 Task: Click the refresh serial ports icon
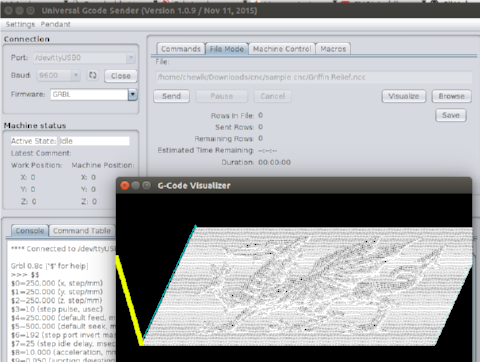pyautogui.click(x=92, y=75)
